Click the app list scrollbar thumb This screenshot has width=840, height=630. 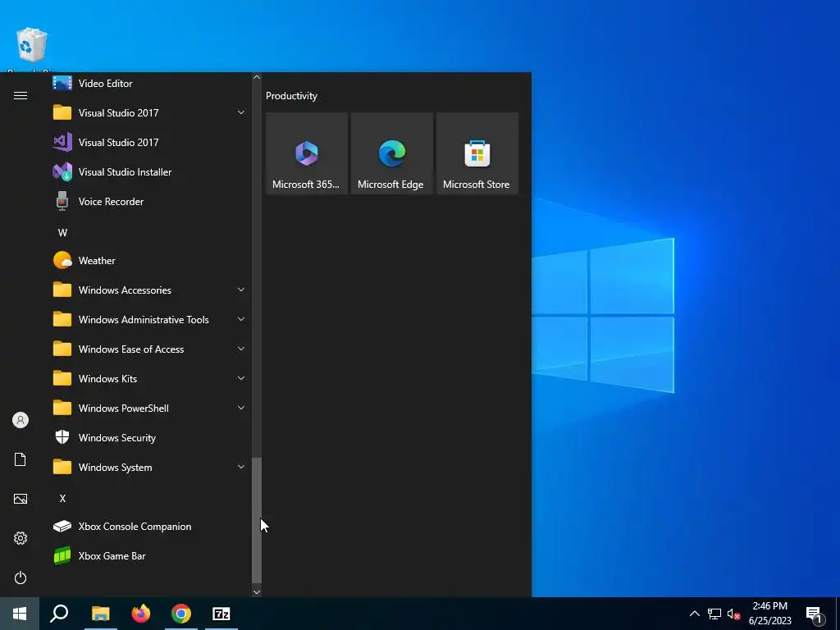[257, 520]
